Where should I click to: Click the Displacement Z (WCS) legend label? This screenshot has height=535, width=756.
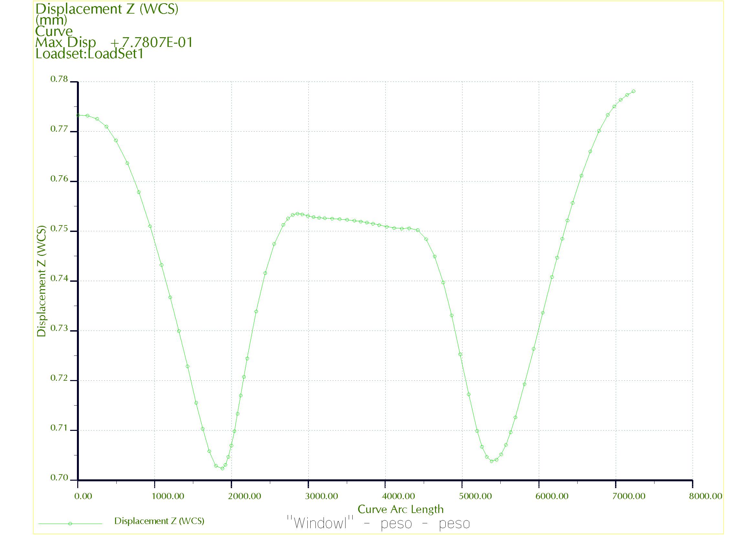159,521
